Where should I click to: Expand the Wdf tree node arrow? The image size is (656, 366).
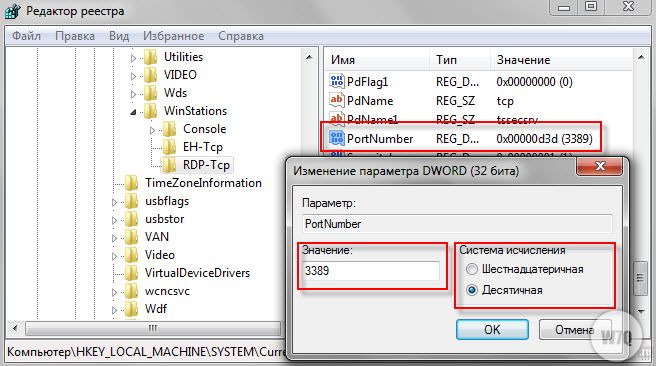point(115,310)
